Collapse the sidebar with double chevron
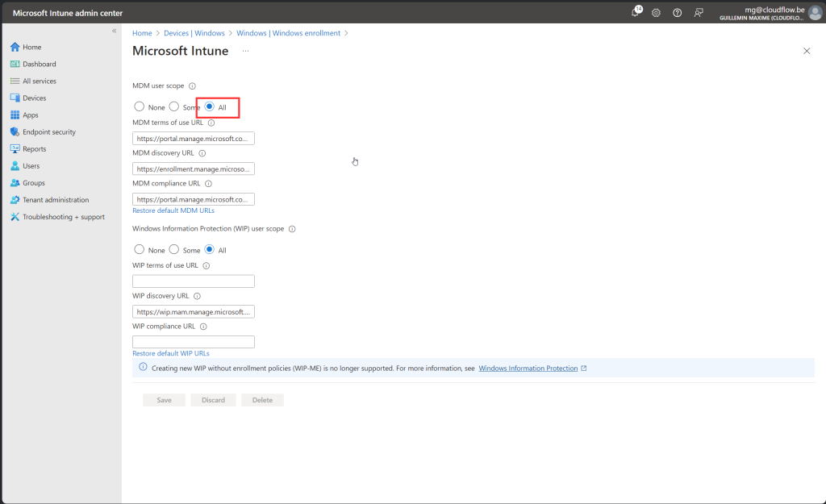The image size is (826, 504). point(114,31)
